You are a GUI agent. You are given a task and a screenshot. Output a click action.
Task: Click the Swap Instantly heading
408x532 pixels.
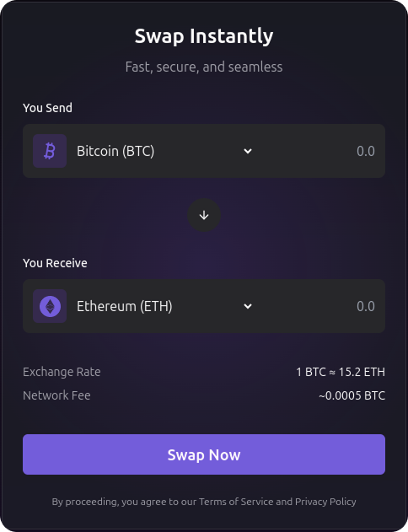coord(204,36)
